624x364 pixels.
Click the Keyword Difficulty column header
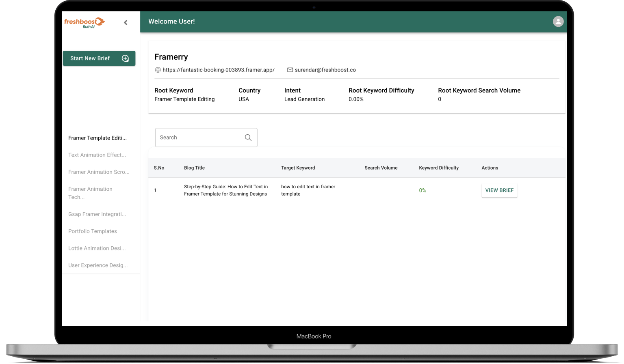point(439,168)
